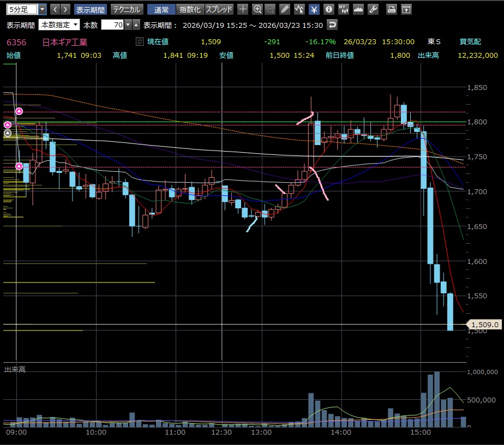
Task: Click the 表示期間 button
Action: pos(91,9)
